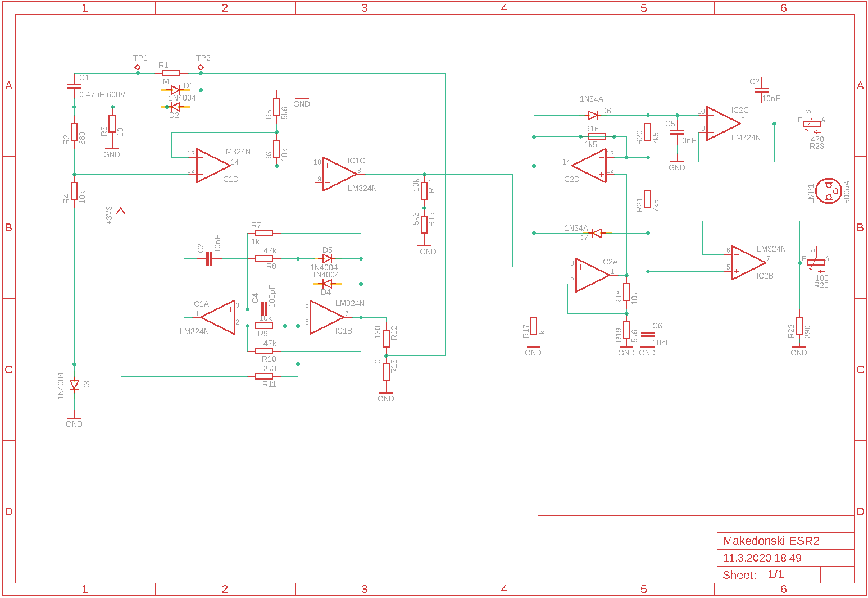Select the TP2 test point marker
The width and height of the screenshot is (868, 598).
click(x=201, y=68)
